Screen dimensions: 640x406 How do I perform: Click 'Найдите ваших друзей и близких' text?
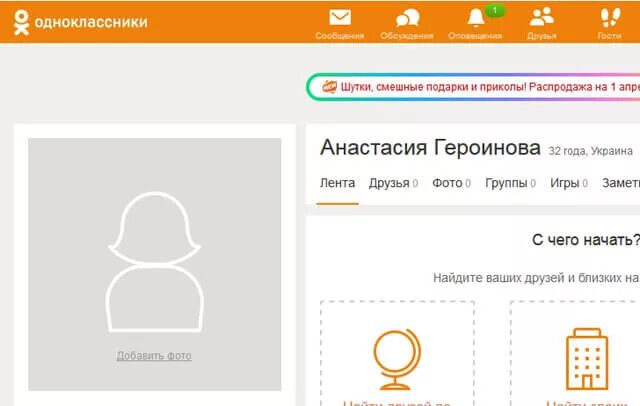[527, 278]
